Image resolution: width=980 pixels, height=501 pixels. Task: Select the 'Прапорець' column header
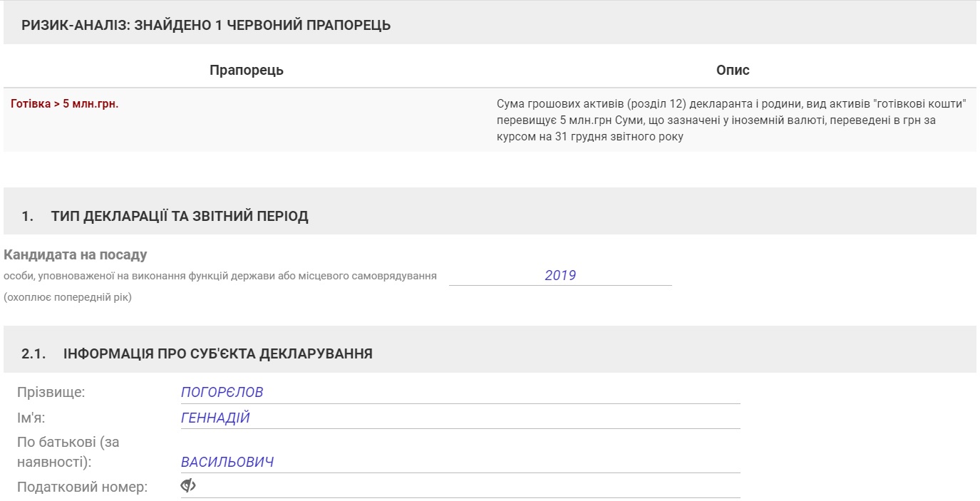[246, 70]
